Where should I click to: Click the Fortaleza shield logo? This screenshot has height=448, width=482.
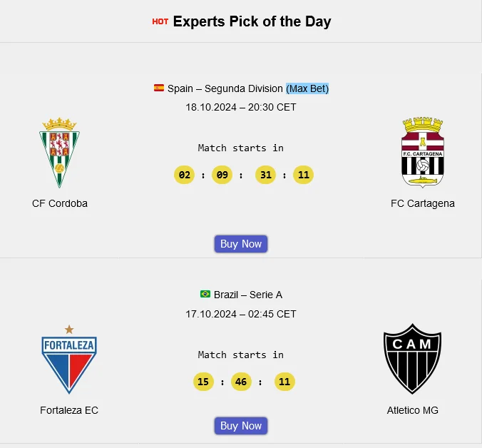(x=69, y=360)
